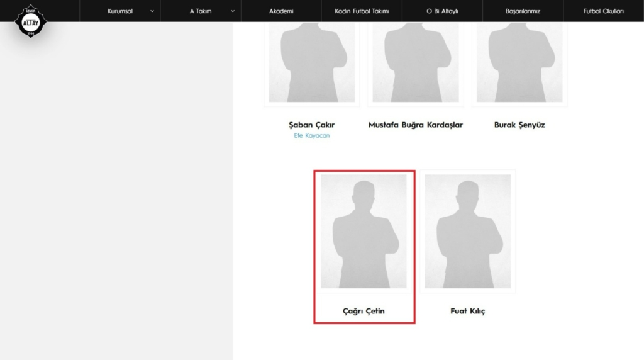Viewport: 644px width, 360px height.
Task: Expand the A Takım dropdown arrow
Action: 233,11
